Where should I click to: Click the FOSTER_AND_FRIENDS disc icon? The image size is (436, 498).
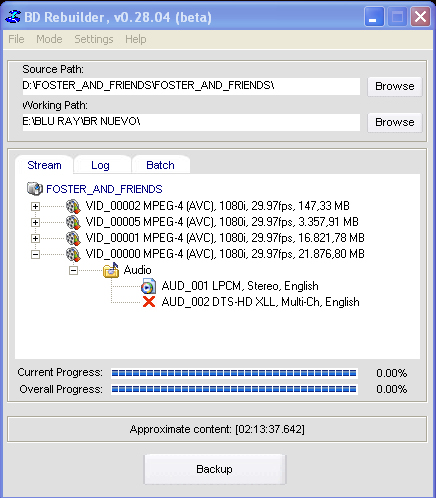point(35,189)
